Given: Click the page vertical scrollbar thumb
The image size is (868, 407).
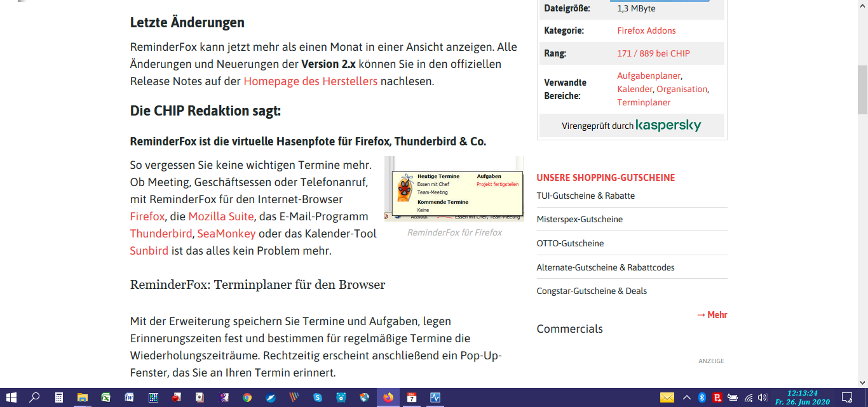Looking at the screenshot, I should 862,89.
